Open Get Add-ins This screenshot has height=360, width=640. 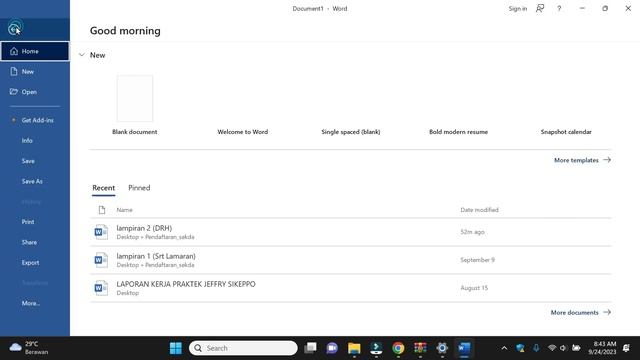[35, 120]
